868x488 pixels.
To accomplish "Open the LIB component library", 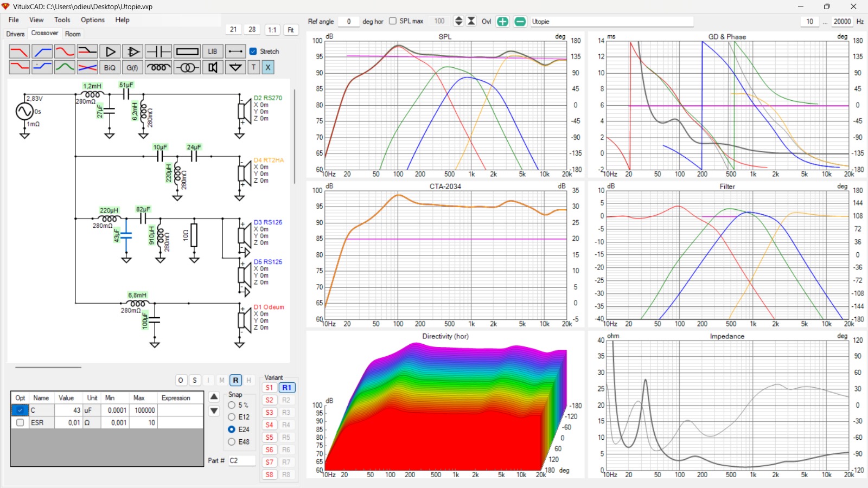I will click(x=213, y=52).
